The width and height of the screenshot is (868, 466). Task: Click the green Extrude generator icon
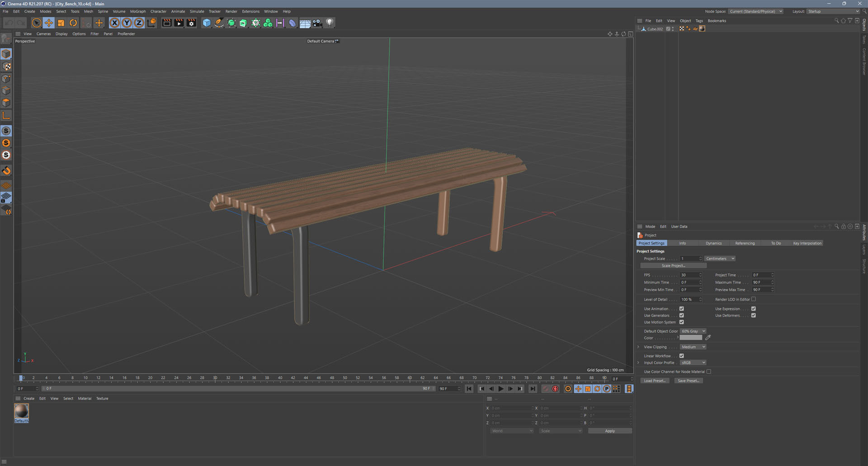click(243, 23)
